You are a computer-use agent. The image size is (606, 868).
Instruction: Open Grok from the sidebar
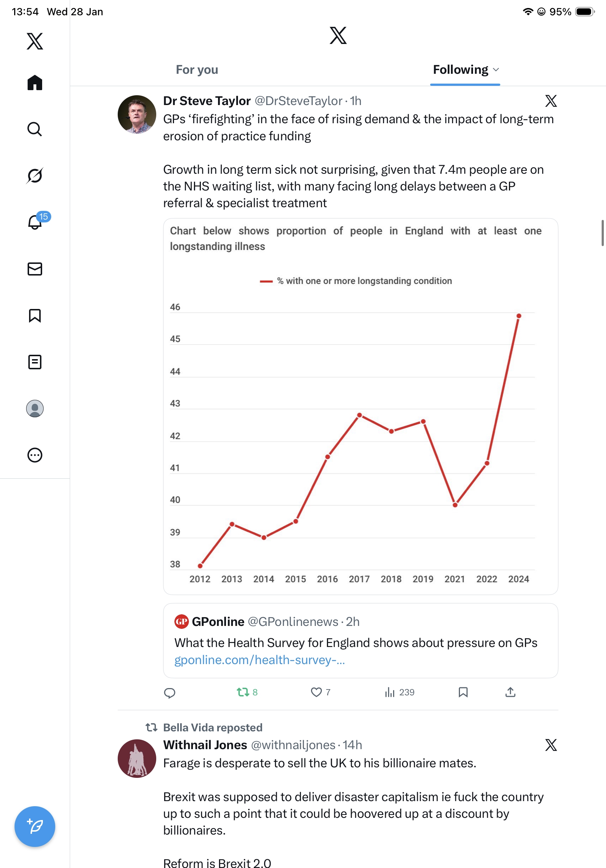(x=35, y=176)
